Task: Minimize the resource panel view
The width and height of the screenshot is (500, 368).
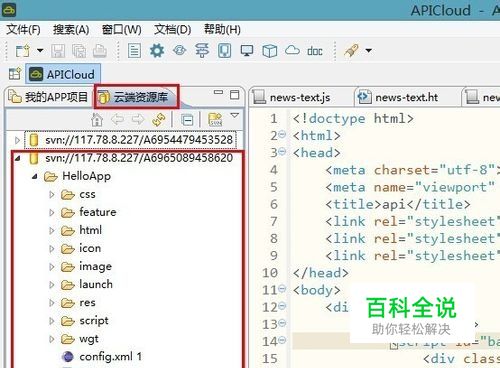Action: point(218,92)
